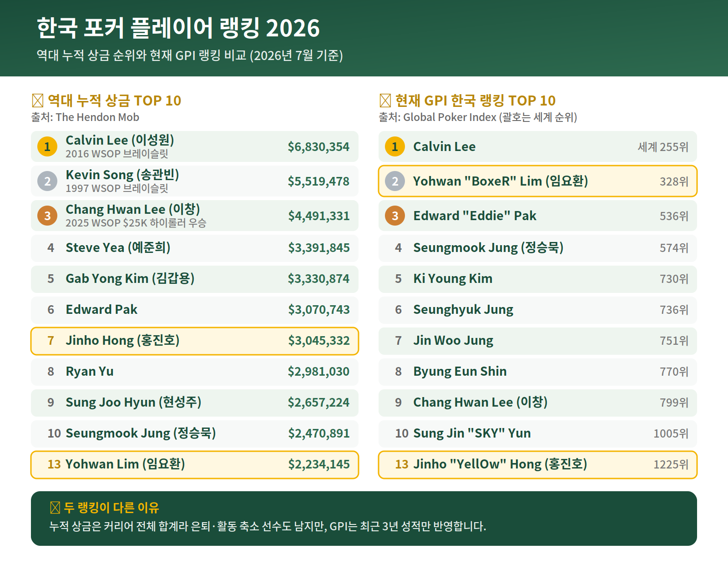Click 2025 WSOP $25K 하이롤러 우승 subtitle
The width and height of the screenshot is (728, 564).
(136, 223)
